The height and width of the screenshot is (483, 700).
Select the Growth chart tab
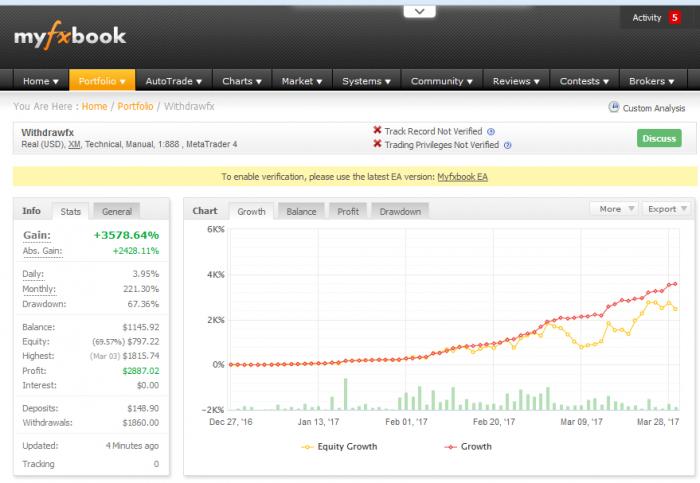point(251,212)
